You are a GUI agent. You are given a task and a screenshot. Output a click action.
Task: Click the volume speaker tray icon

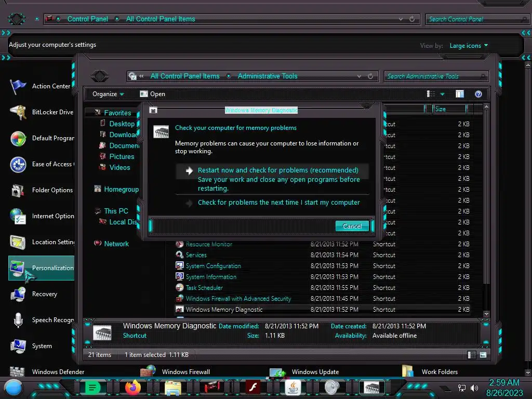[x=474, y=388]
